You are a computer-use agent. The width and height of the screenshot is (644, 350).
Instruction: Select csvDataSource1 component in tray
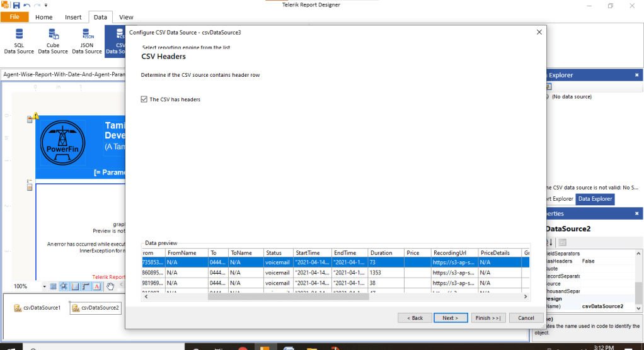tap(38, 308)
